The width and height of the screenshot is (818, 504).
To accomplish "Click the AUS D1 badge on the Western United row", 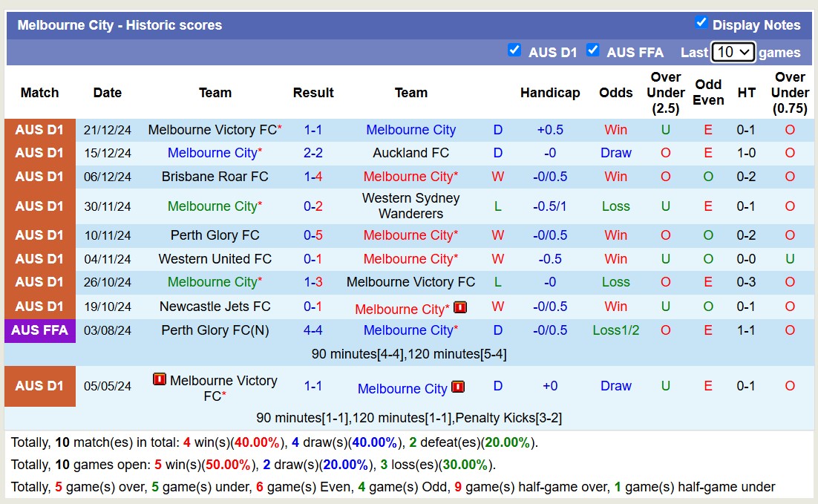I will click(39, 259).
